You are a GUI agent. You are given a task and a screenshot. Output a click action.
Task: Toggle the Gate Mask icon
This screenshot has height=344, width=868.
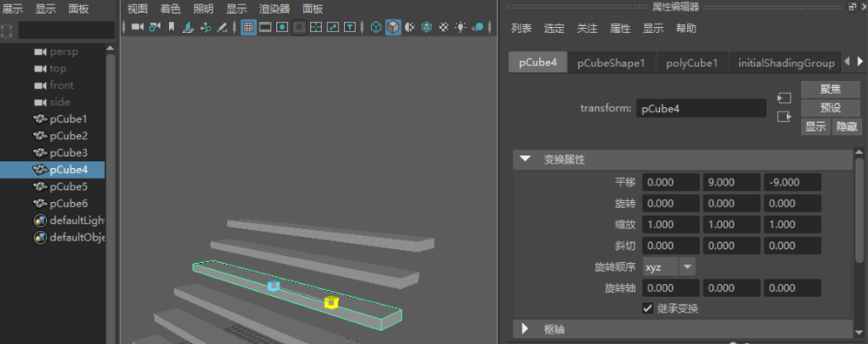pos(299,27)
